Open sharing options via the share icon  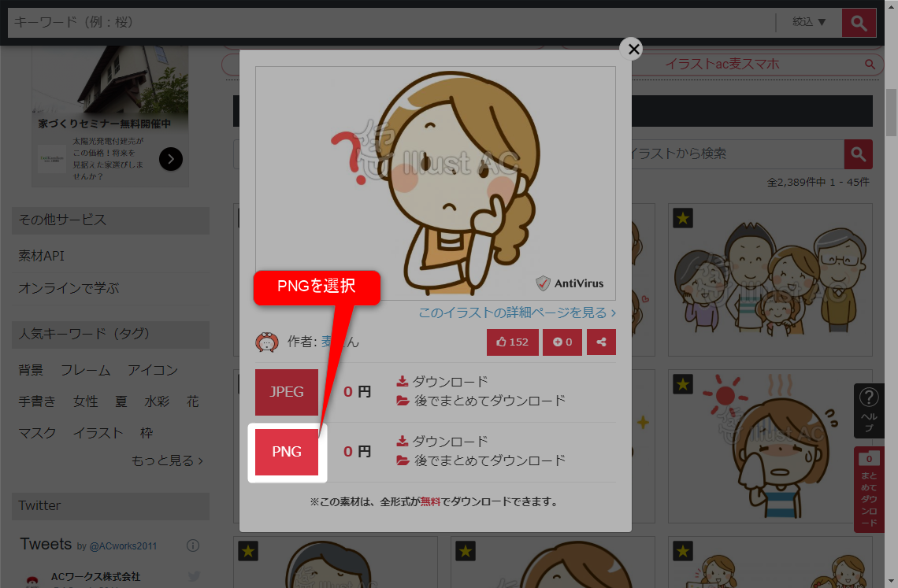point(601,342)
